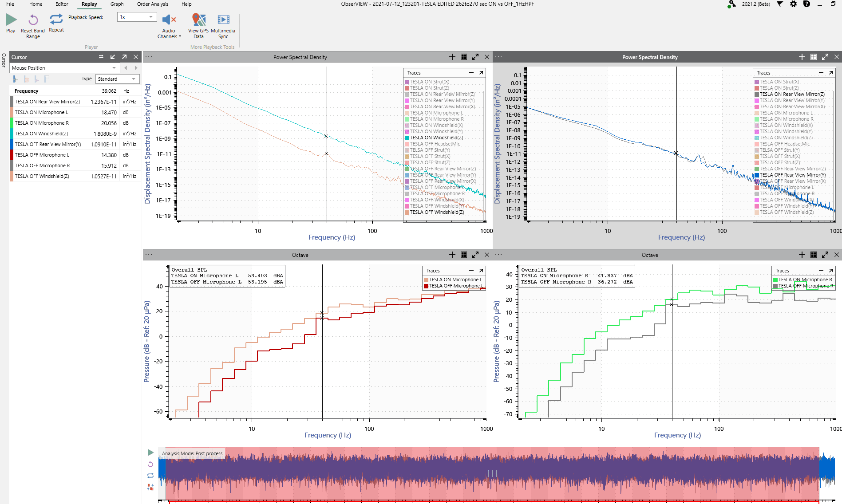Screen dimensions: 842x504
Task: Expand the right Power Spectral Density graph fullscreen
Action: (825, 57)
